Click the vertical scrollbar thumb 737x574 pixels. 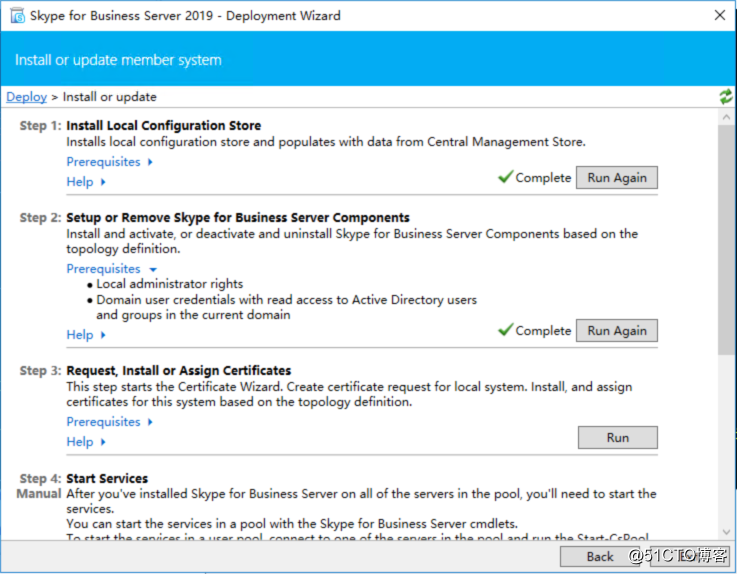pyautogui.click(x=727, y=240)
